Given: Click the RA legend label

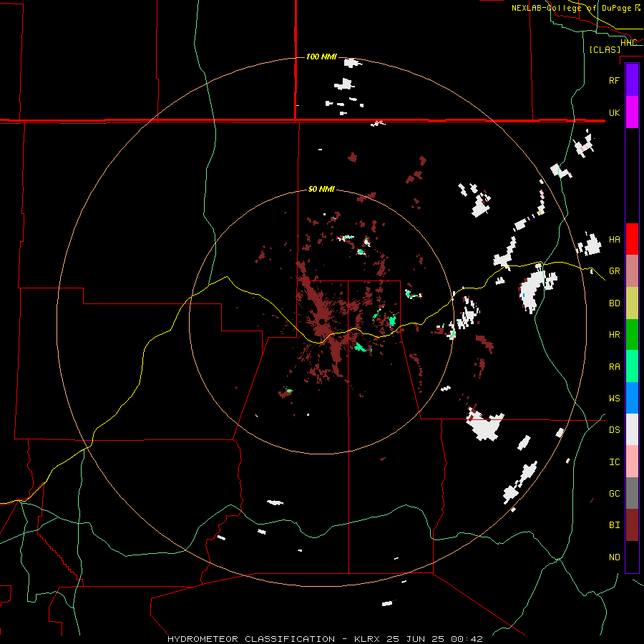Looking at the screenshot, I should [614, 367].
